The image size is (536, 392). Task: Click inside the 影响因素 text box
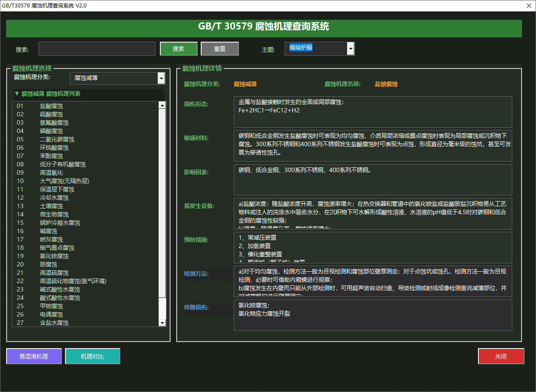(x=373, y=180)
